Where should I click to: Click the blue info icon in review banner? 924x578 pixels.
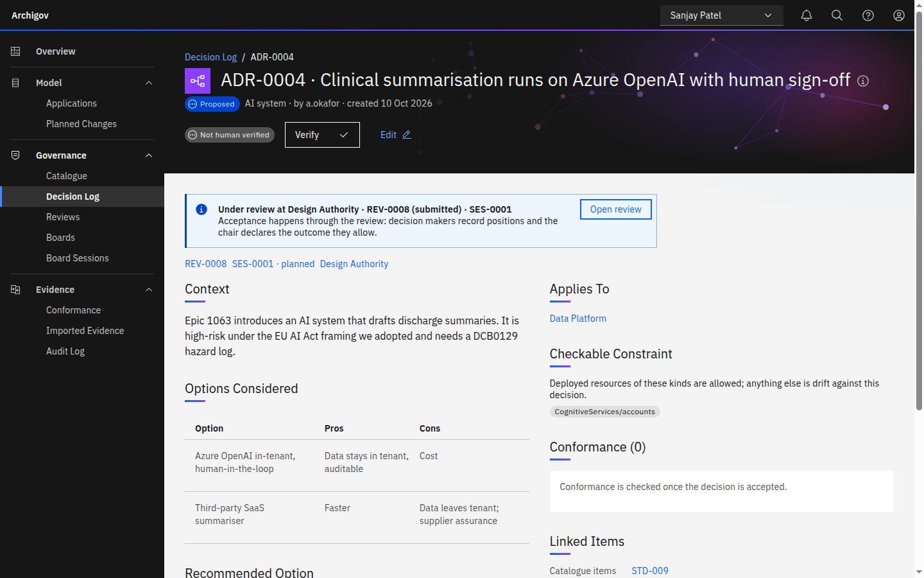201,209
